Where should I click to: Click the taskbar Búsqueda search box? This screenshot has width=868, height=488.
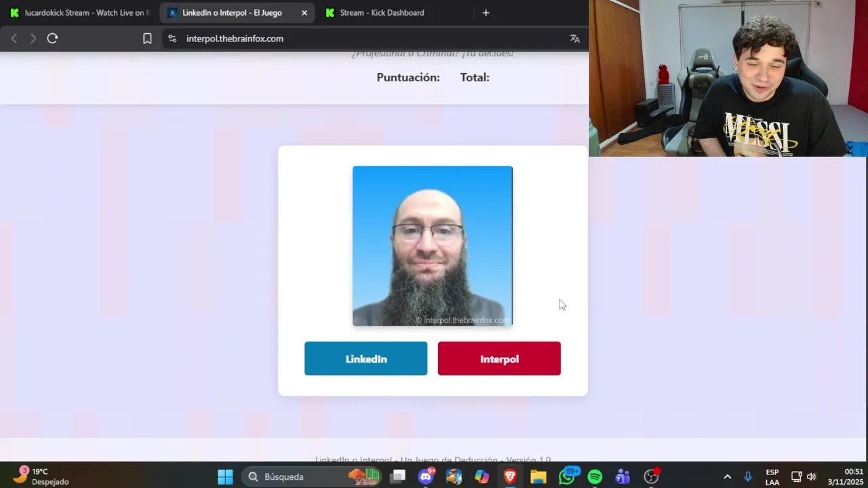tap(312, 476)
